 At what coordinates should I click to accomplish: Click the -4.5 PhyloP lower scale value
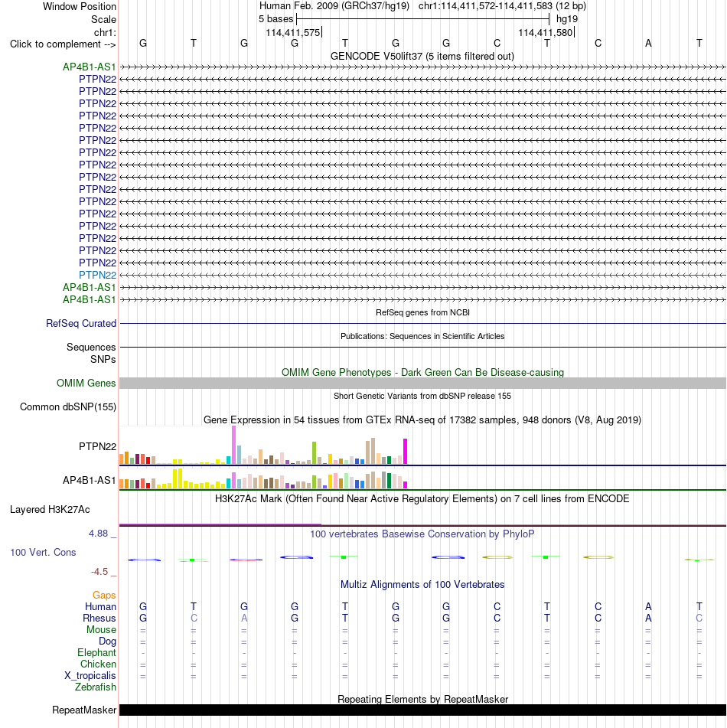99,572
